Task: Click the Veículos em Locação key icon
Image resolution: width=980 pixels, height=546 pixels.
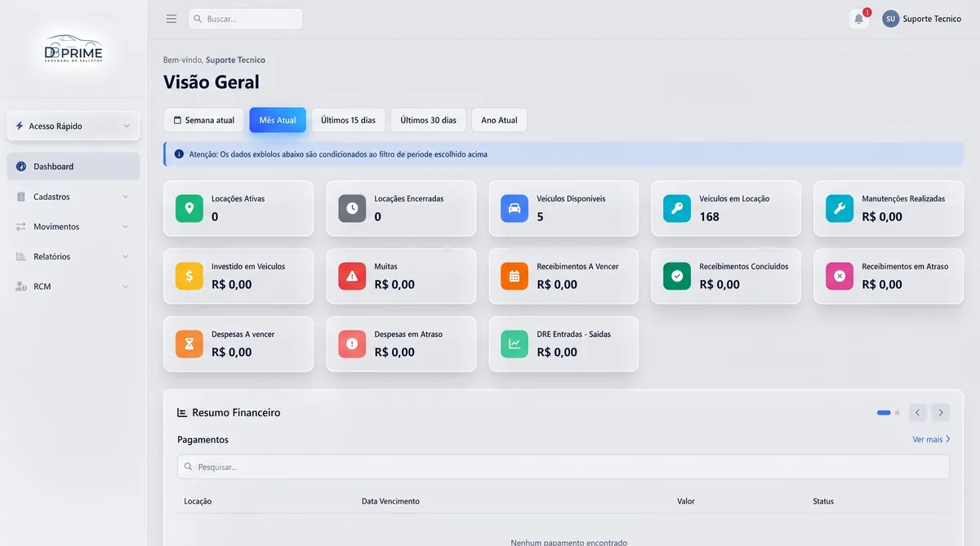Action: click(677, 208)
